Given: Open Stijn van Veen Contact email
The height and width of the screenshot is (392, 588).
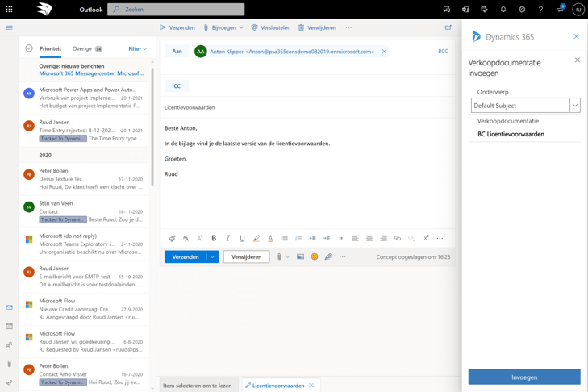Looking at the screenshot, I should point(85,211).
